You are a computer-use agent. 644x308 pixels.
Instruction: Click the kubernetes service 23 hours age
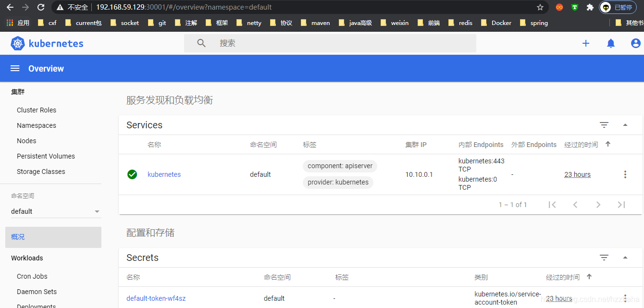(x=577, y=174)
